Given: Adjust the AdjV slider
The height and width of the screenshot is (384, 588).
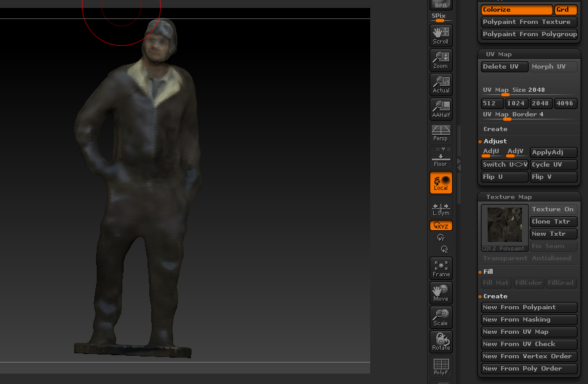Looking at the screenshot, I should (516, 152).
